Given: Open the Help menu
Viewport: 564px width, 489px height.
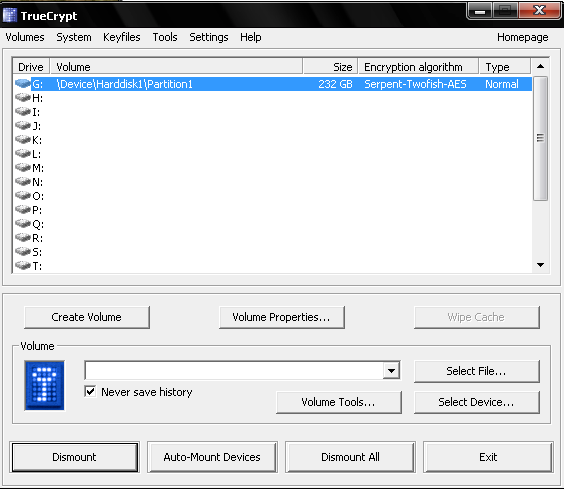Looking at the screenshot, I should click(x=251, y=37).
